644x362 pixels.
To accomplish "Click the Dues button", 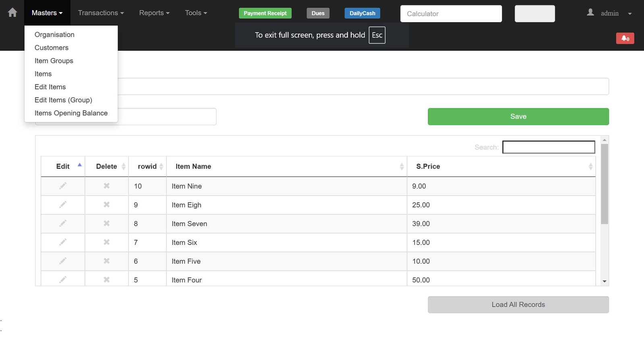I will [318, 13].
